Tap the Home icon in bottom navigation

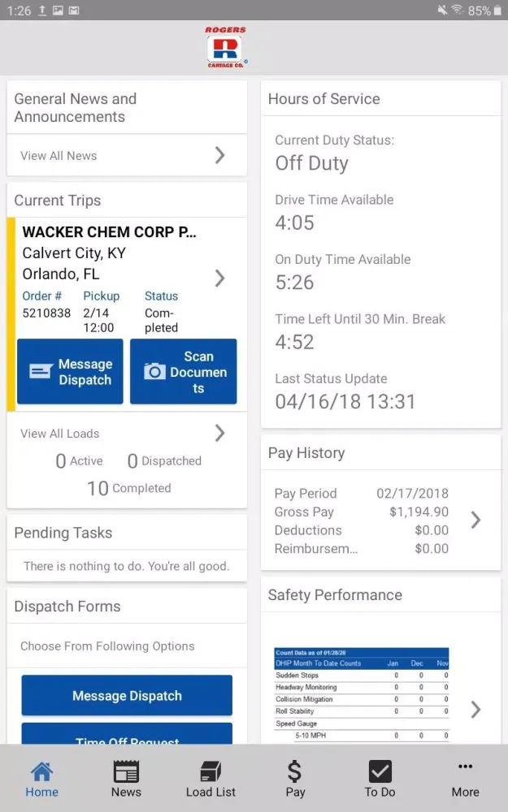[x=41, y=771]
